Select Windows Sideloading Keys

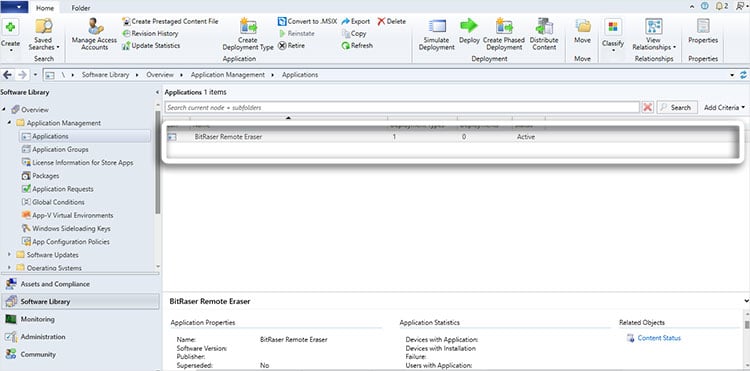click(x=66, y=229)
